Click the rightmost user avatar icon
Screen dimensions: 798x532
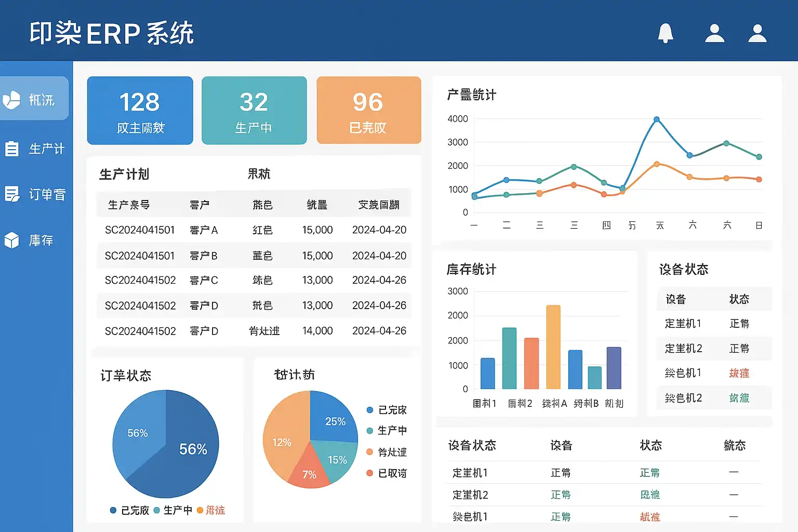(757, 33)
